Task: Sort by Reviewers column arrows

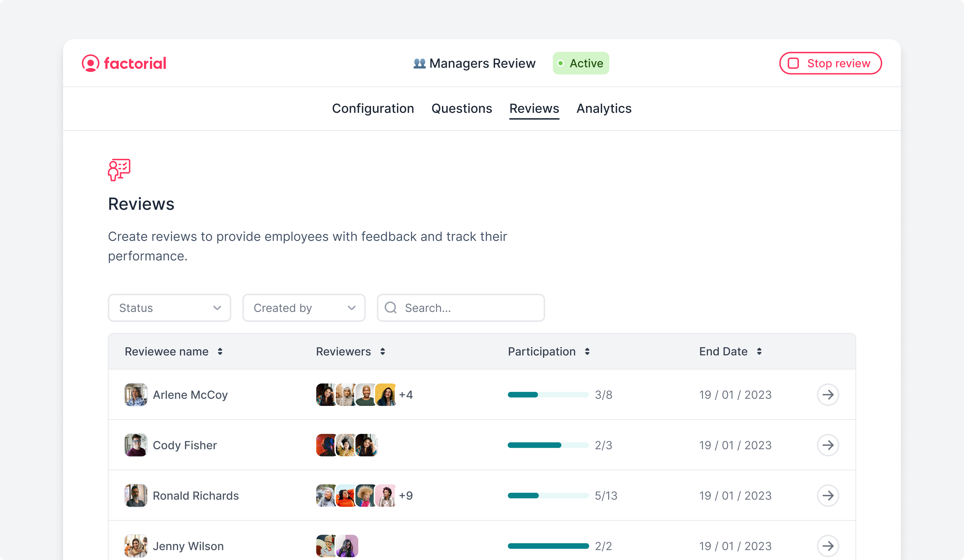Action: click(x=383, y=352)
